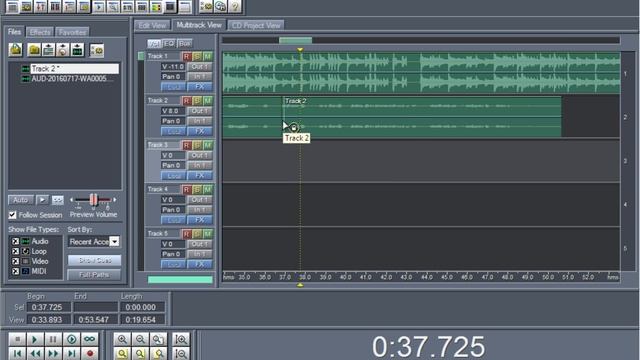This screenshot has height=360, width=640.
Task: Open Track 3 In 1 input selector
Action: click(x=200, y=165)
